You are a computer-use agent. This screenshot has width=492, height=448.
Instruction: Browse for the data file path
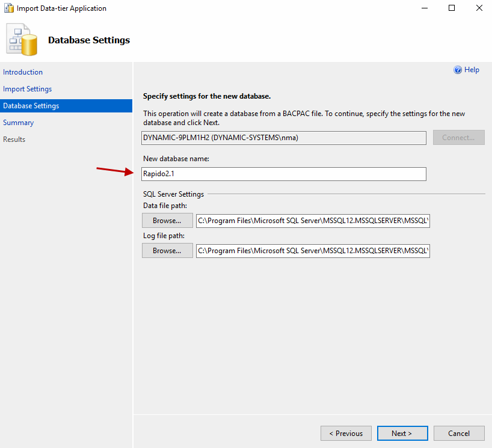click(x=167, y=221)
